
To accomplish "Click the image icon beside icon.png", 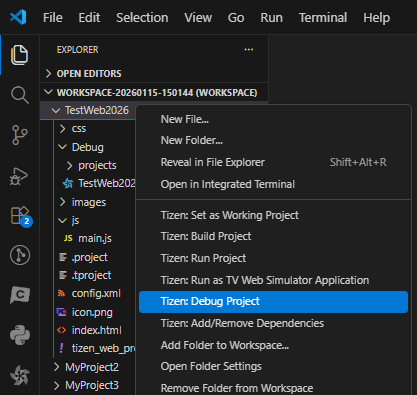I will click(61, 312).
